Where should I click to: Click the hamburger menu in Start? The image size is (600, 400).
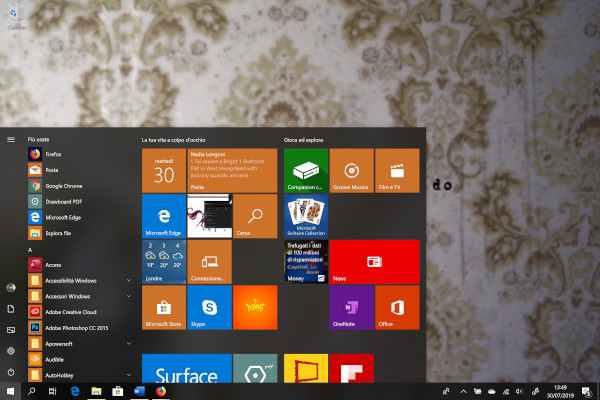11,140
